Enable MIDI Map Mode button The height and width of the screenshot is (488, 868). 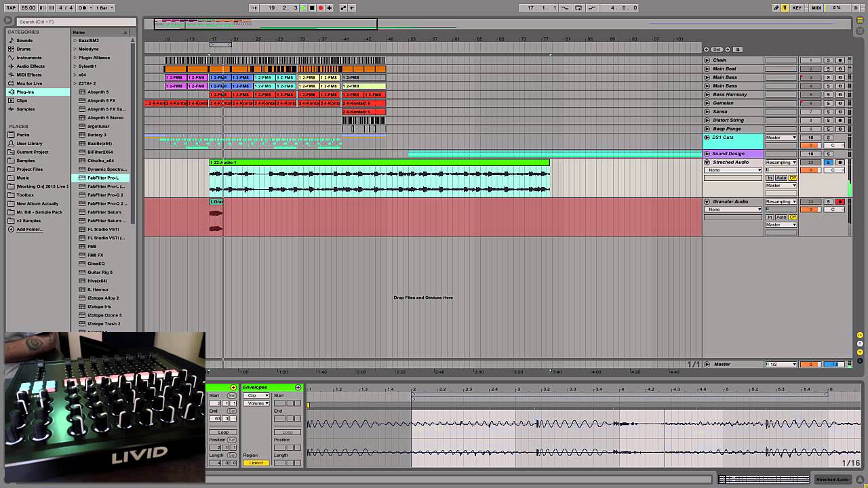click(x=816, y=7)
